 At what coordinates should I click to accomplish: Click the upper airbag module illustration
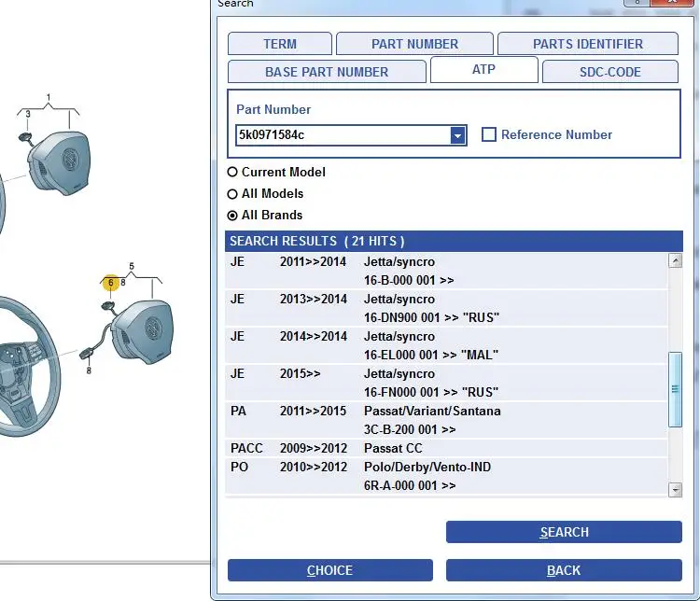click(59, 162)
